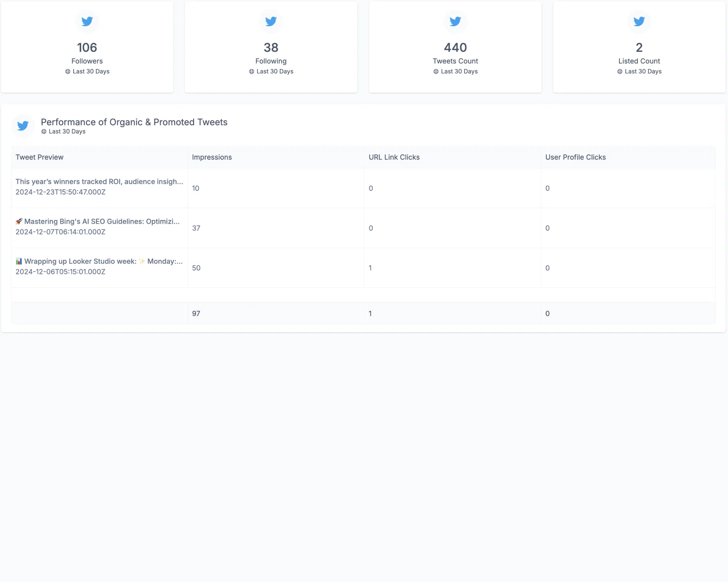Click the globe icon under Listed Count card
728x582 pixels.
click(619, 72)
